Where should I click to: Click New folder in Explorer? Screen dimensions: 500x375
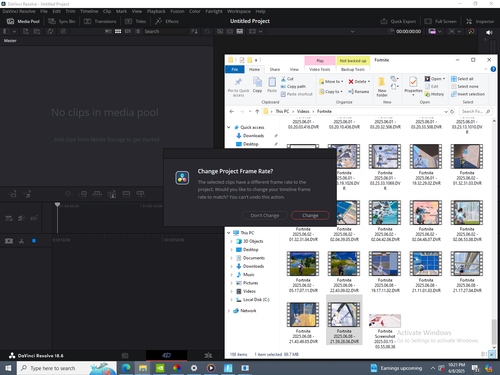pos(382,86)
